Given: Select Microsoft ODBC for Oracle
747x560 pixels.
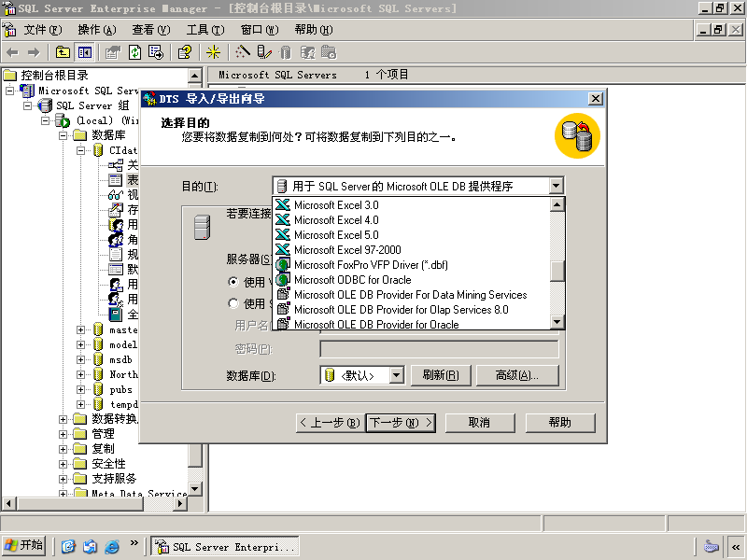Looking at the screenshot, I should (412, 280).
